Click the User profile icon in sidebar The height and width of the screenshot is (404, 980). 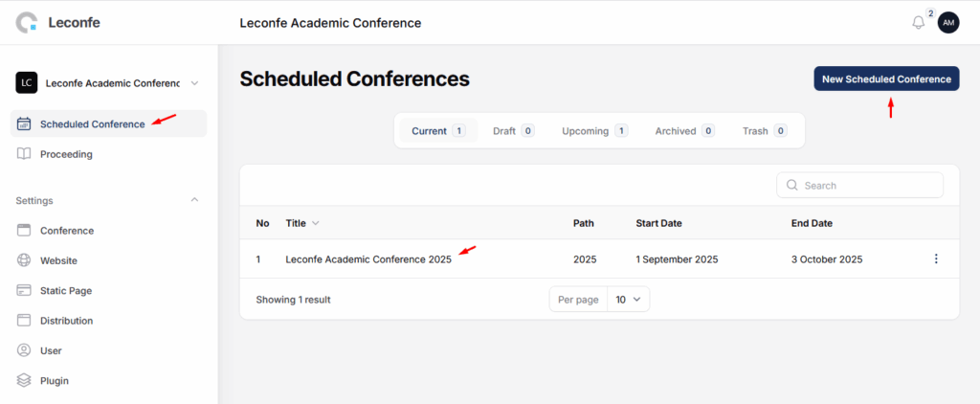(x=24, y=350)
